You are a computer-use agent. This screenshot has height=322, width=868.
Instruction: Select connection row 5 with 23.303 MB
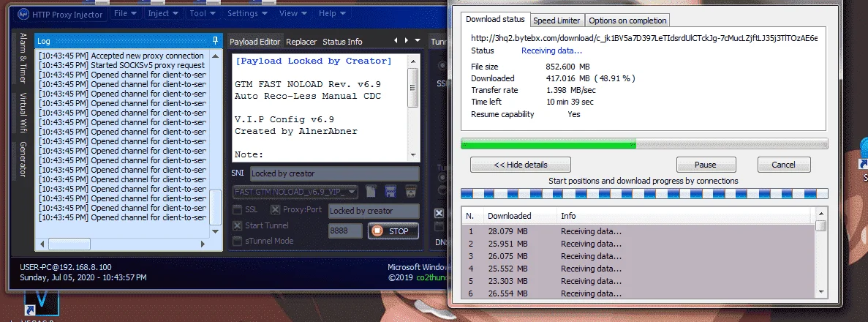tap(639, 281)
